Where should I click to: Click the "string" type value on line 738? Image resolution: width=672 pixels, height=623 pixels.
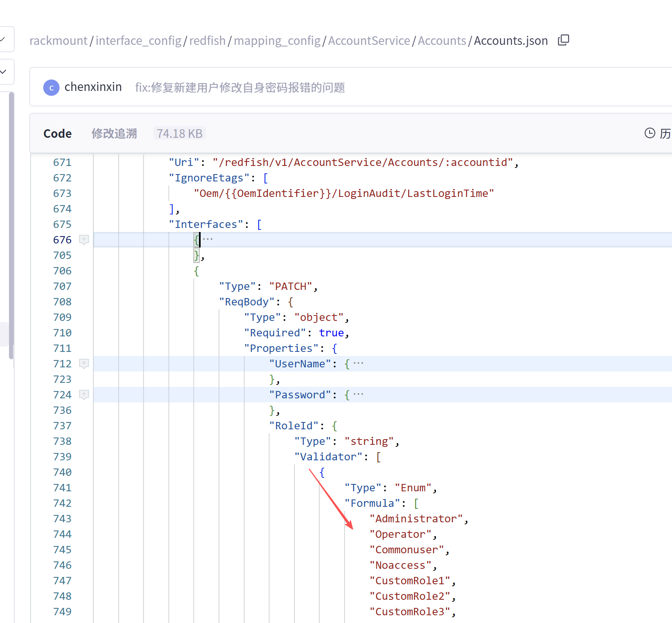point(369,441)
